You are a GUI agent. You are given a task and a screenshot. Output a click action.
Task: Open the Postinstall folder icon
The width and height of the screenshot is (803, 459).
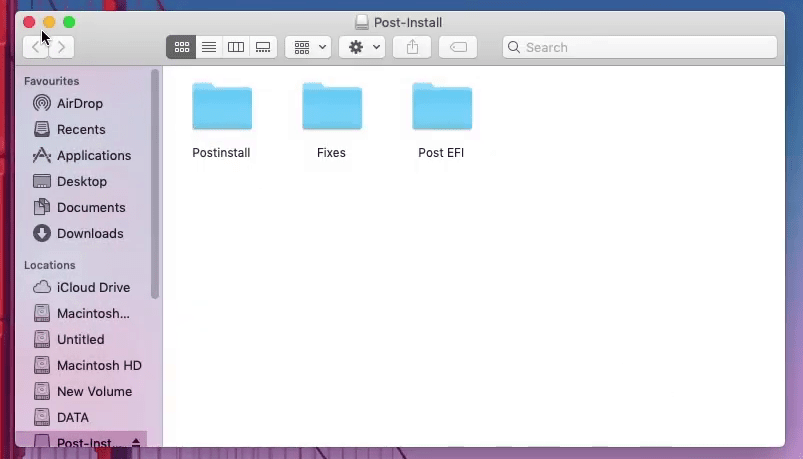coord(222,107)
